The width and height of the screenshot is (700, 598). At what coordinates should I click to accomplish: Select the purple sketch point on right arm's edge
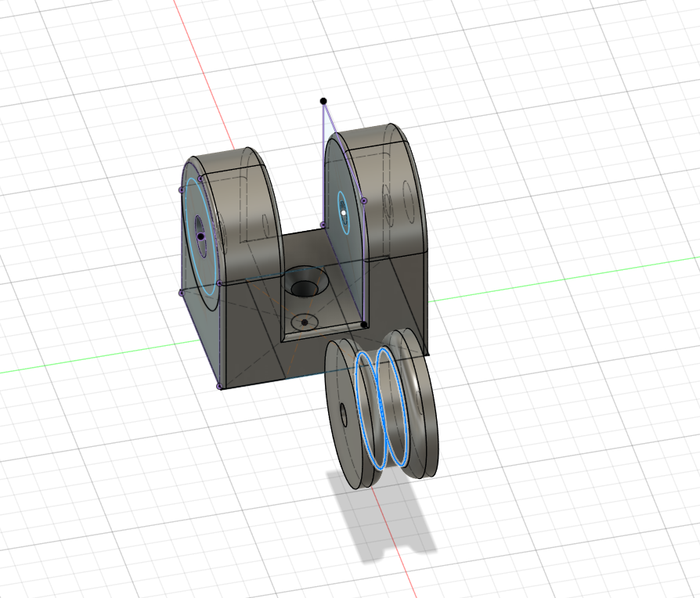363,201
